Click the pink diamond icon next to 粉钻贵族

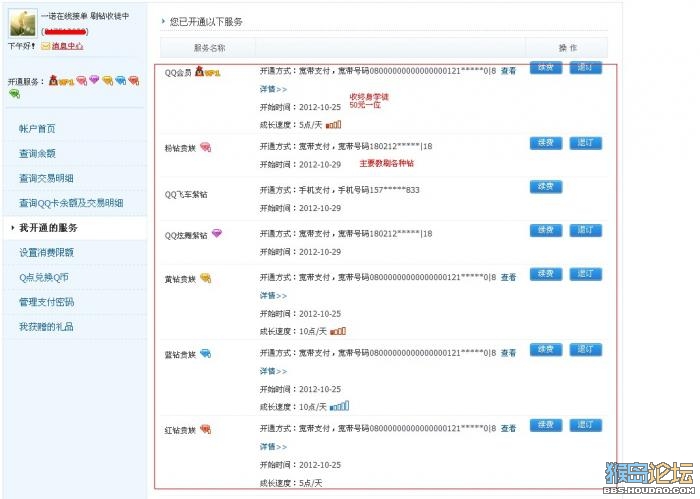tap(205, 147)
